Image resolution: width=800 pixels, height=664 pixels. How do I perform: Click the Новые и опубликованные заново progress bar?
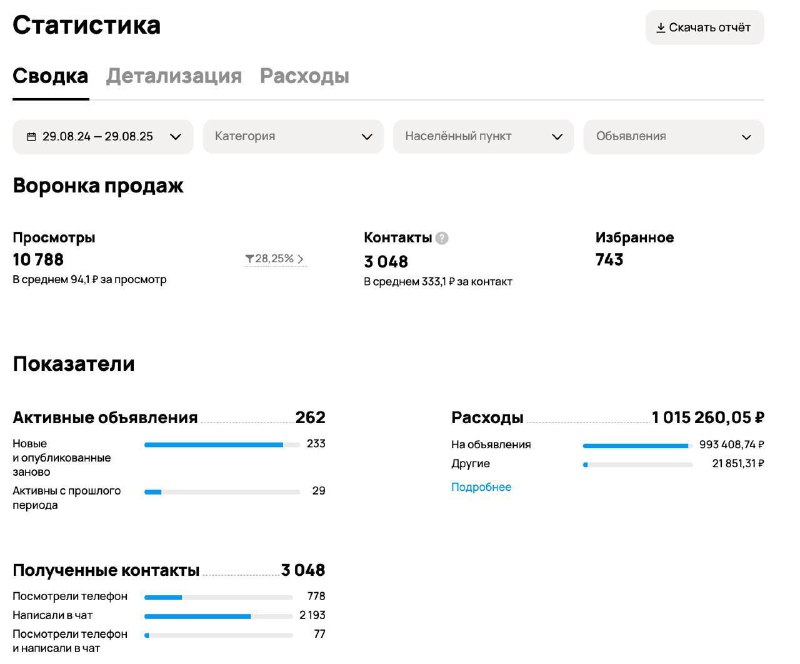222,445
